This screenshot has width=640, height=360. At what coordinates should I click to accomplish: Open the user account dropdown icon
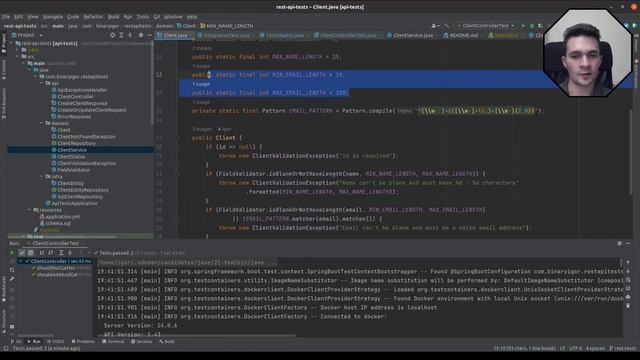click(435, 26)
